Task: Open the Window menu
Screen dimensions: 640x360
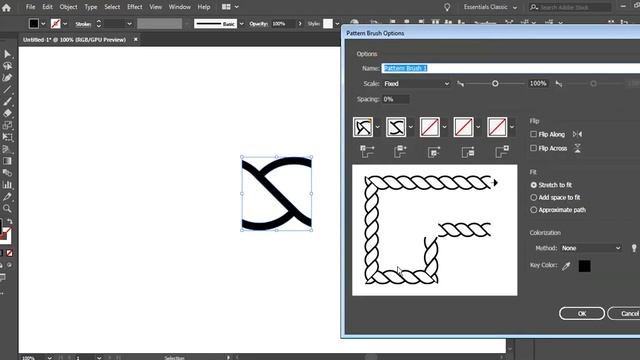Action: click(x=180, y=7)
